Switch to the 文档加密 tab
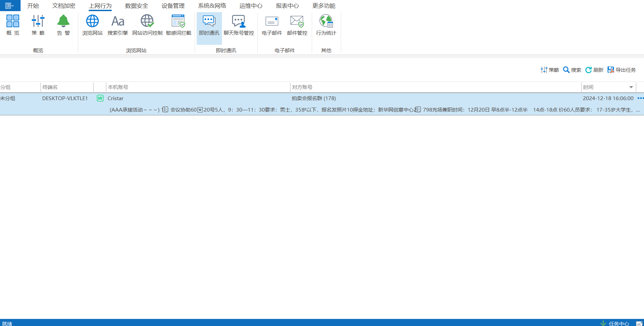This screenshot has width=644, height=326. tap(64, 6)
